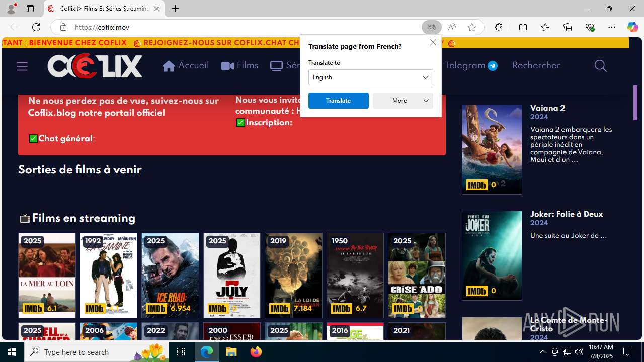Viewport: 644px width, 362px height.
Task: Open Collections icon
Action: coord(568,27)
